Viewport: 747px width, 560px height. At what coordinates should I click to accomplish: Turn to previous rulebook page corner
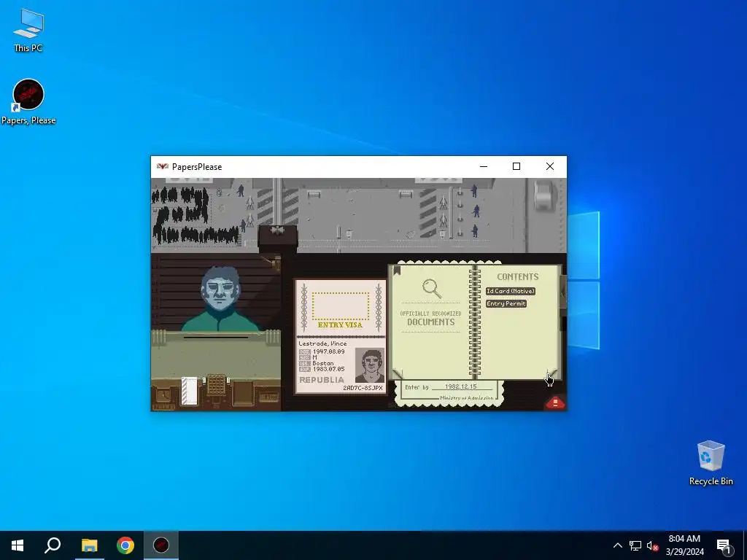point(398,374)
